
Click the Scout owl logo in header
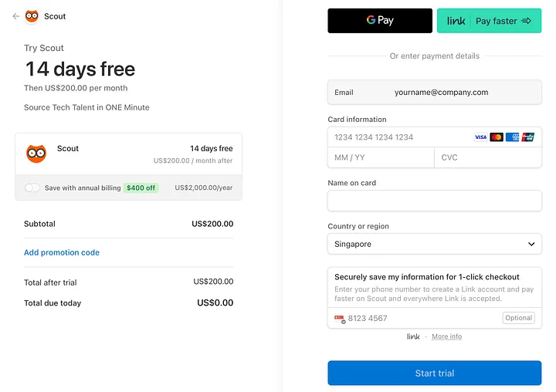tap(32, 16)
